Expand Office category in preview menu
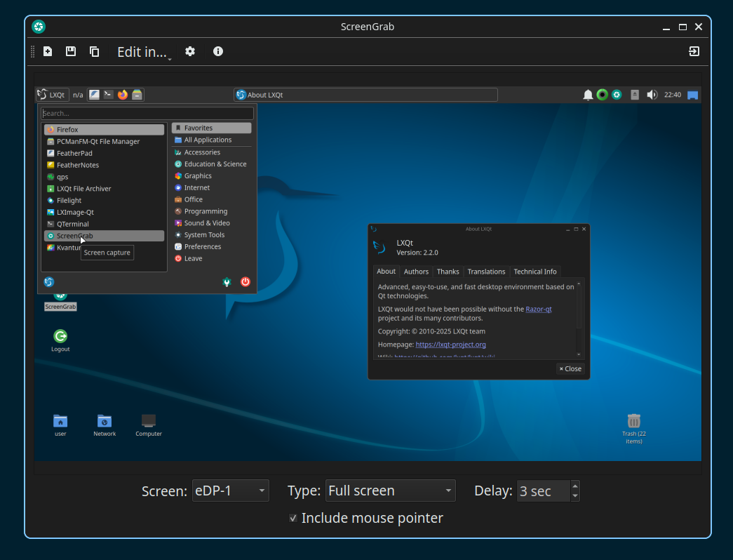 click(211, 199)
